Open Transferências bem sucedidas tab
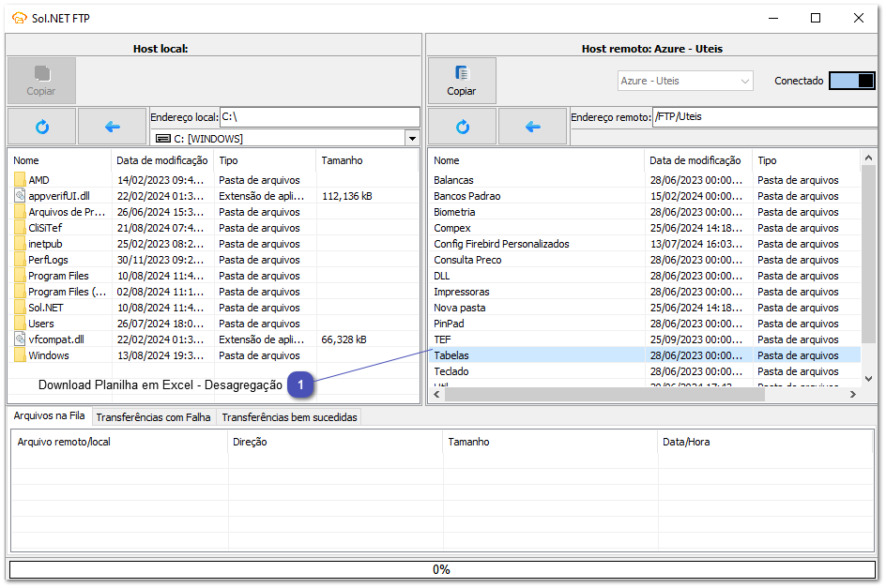 pyautogui.click(x=289, y=417)
